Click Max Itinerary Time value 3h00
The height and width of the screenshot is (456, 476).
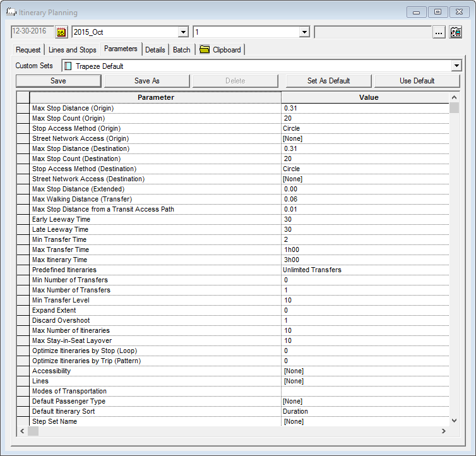coord(365,260)
